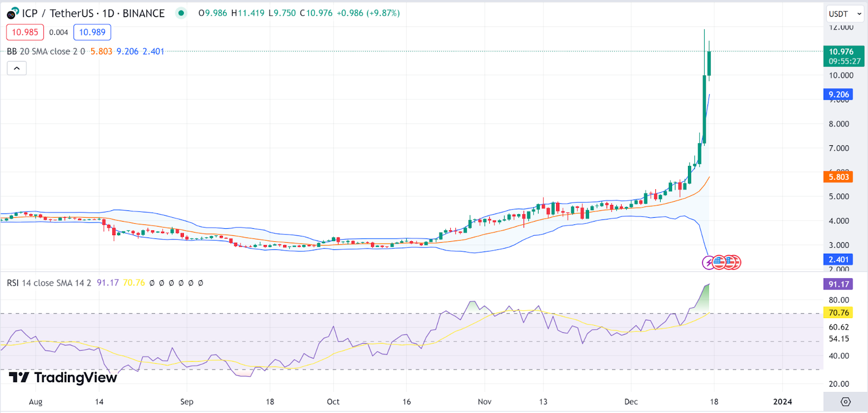Click the spread value 0.004

(59, 33)
